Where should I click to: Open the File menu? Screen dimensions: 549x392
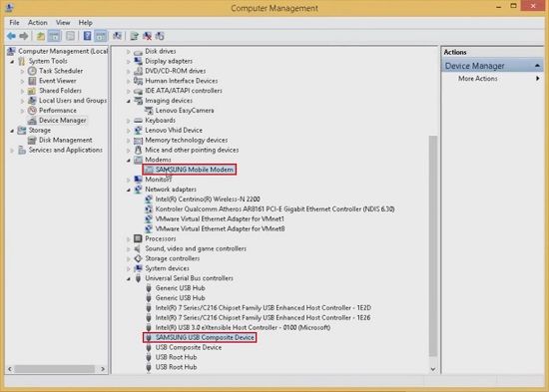pyautogui.click(x=14, y=23)
